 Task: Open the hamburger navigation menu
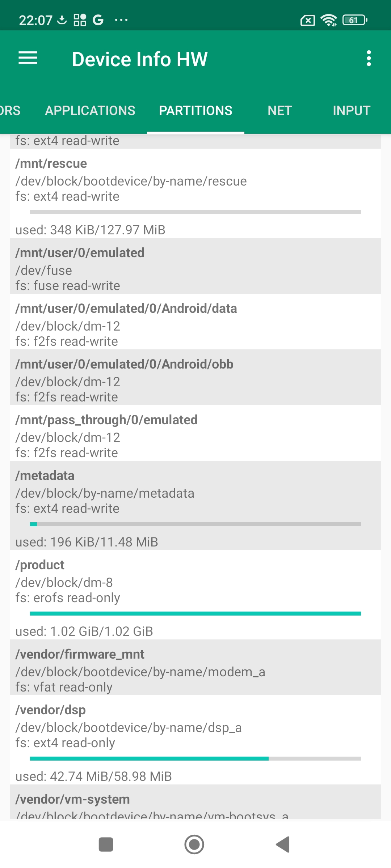point(28,58)
